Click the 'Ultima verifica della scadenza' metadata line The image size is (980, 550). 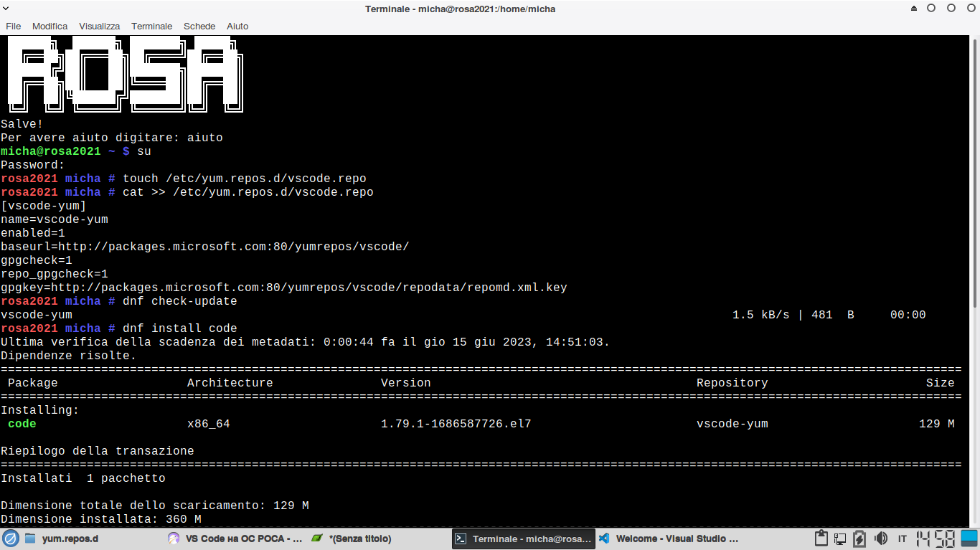pyautogui.click(x=306, y=342)
